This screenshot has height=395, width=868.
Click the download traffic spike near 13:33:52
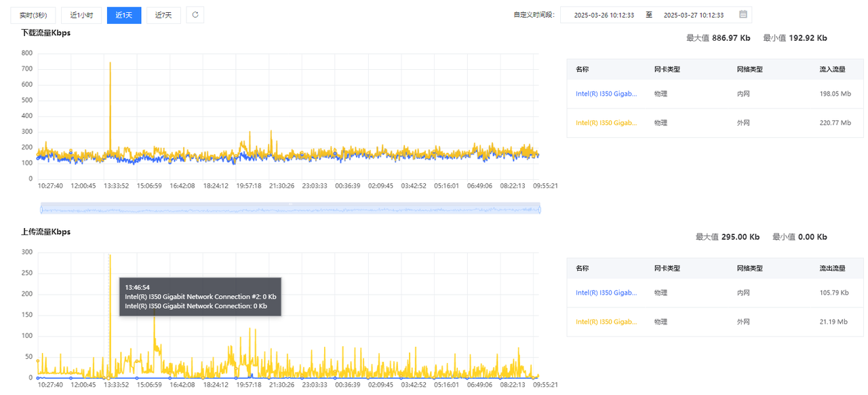pyautogui.click(x=110, y=64)
